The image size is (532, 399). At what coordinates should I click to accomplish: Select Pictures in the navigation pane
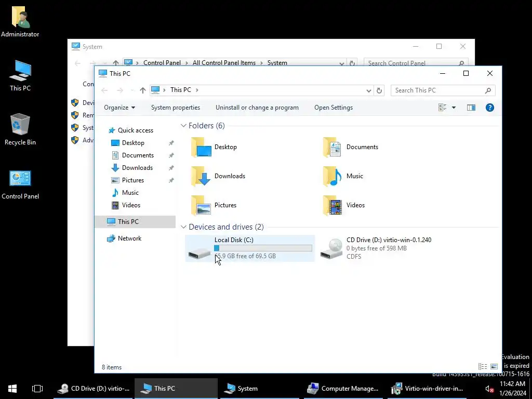(133, 180)
